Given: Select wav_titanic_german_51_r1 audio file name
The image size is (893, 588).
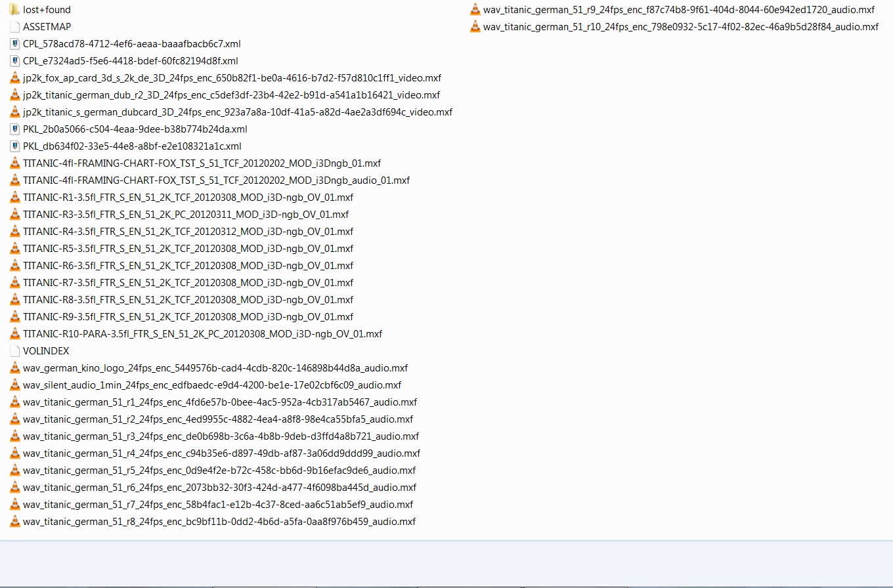Looking at the screenshot, I should pyautogui.click(x=220, y=402).
